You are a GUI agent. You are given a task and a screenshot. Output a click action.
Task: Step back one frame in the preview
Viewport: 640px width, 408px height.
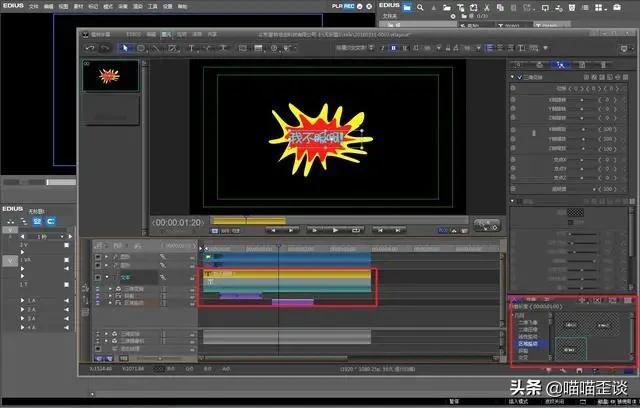coord(273,231)
